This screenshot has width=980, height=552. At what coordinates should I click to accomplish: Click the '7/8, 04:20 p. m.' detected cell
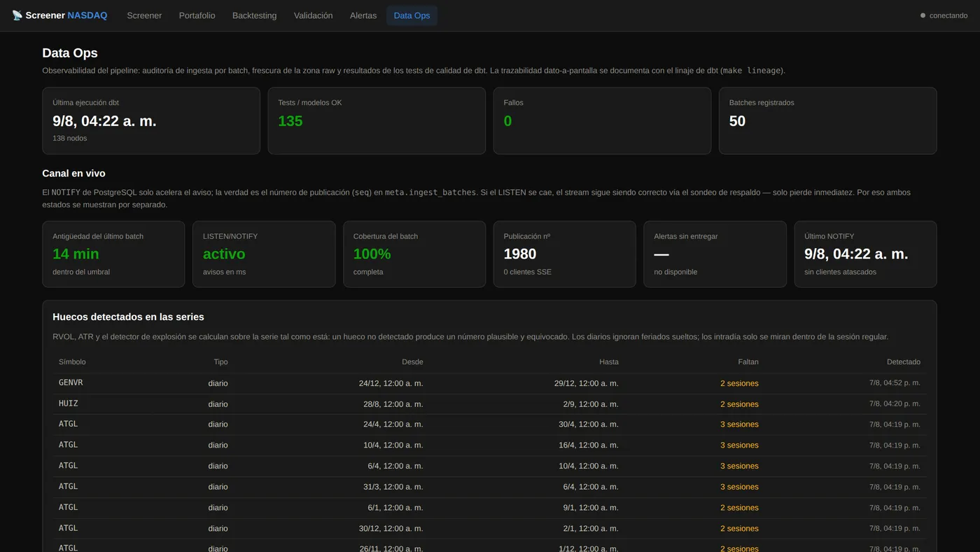pos(895,403)
